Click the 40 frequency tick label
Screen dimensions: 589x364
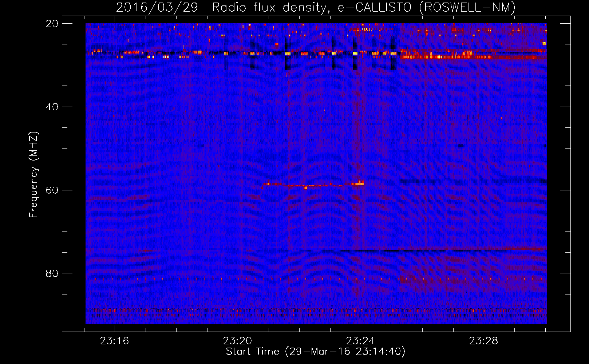52,107
